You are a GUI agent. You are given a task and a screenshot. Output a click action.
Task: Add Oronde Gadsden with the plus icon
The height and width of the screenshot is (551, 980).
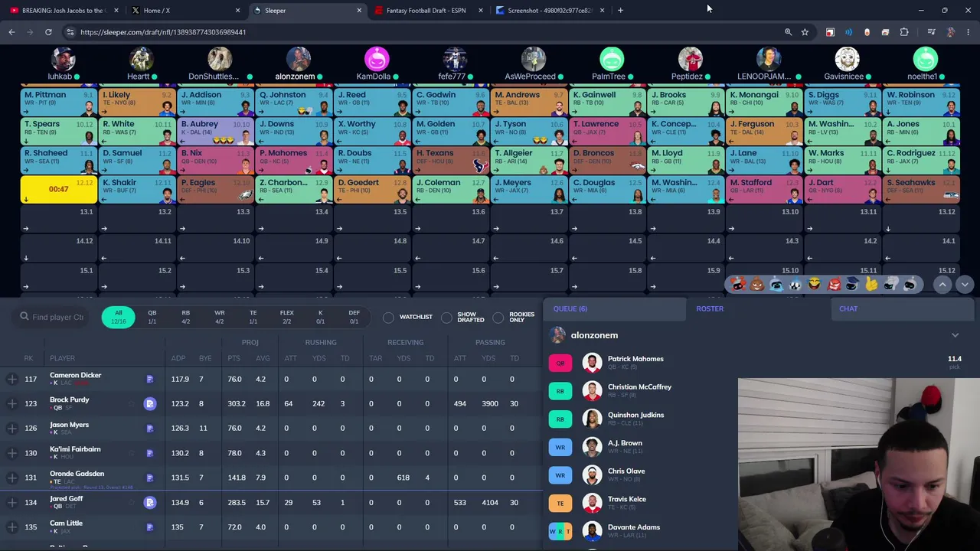click(x=12, y=478)
